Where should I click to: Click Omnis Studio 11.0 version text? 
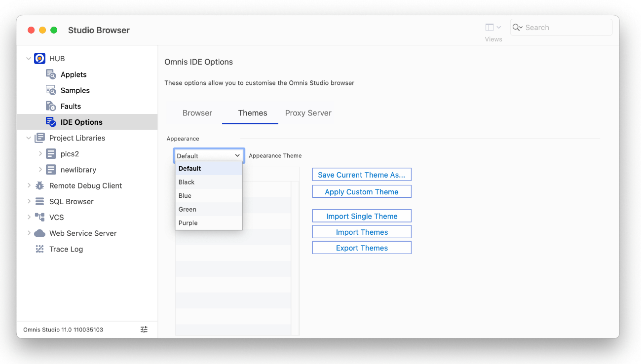pos(63,329)
